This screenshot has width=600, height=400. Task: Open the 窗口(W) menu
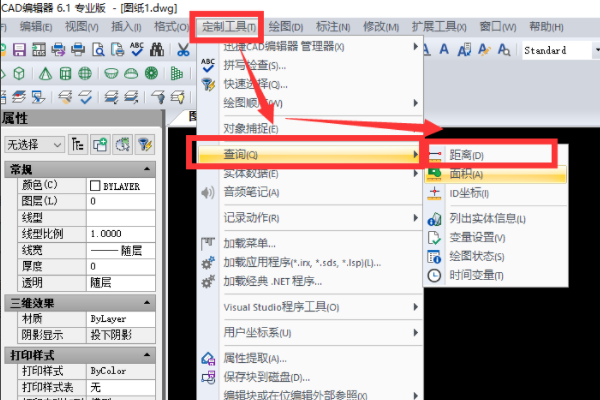coord(498,27)
